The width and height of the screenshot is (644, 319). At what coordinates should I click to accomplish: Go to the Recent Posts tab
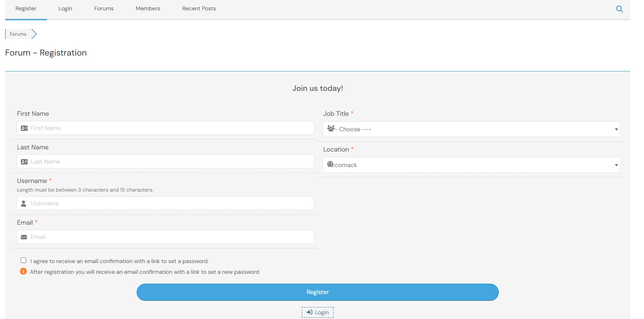(199, 9)
